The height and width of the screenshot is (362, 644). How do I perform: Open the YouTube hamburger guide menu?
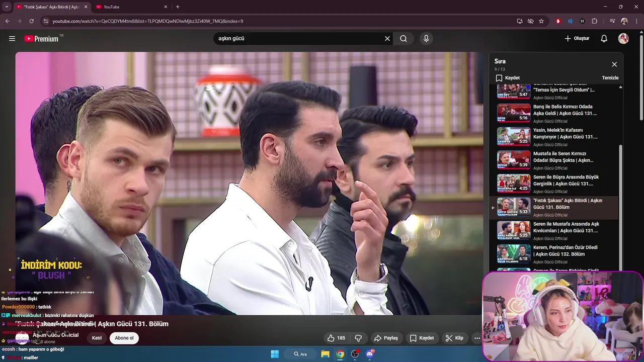12,39
